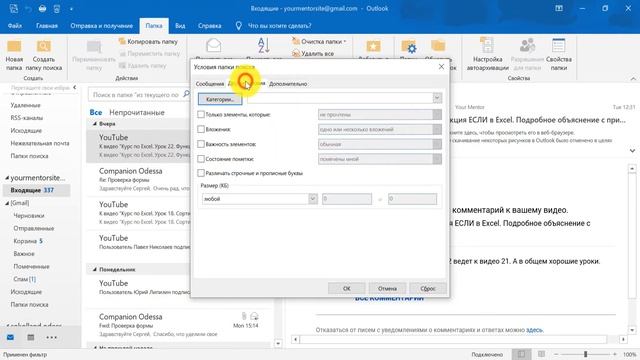640x360 pixels.
Task: Click the ribbon display options title-bar icon
Action: [559, 8]
